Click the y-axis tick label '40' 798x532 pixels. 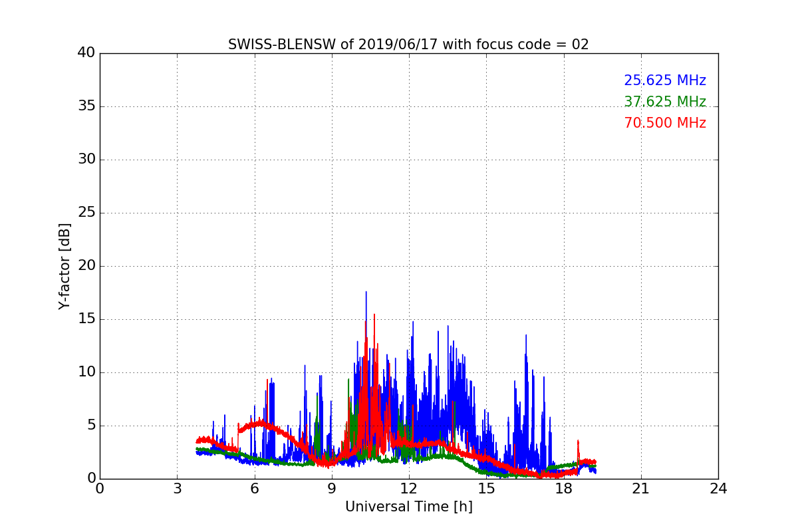pyautogui.click(x=86, y=53)
